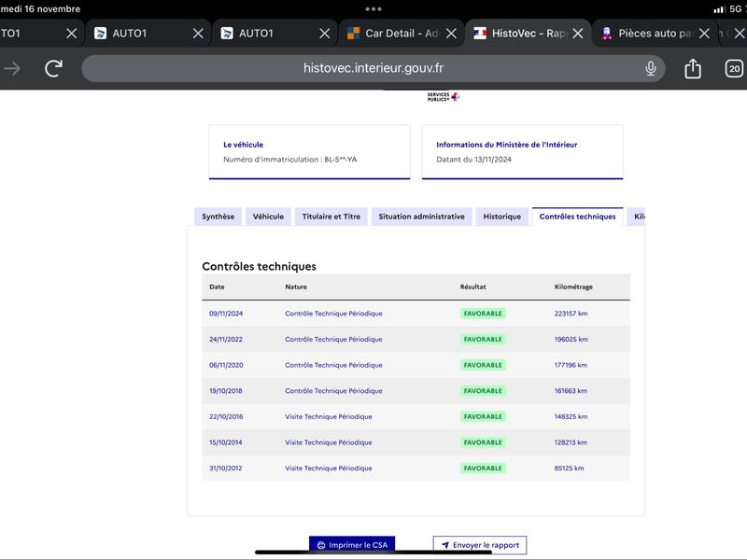
Task: Open the Synthèse tab
Action: pos(218,217)
